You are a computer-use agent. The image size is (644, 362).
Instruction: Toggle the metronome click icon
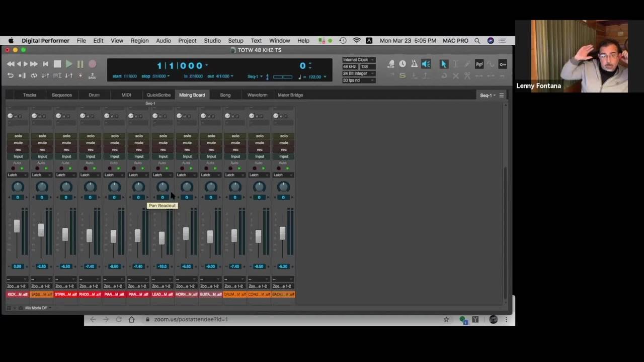pos(414,64)
